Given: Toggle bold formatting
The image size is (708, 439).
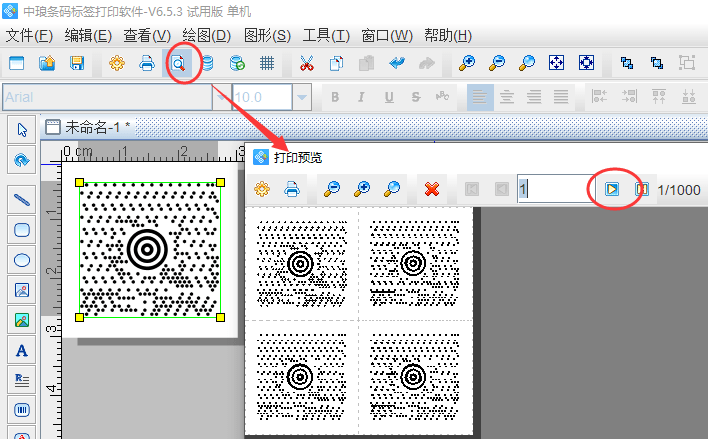Looking at the screenshot, I should [x=335, y=97].
